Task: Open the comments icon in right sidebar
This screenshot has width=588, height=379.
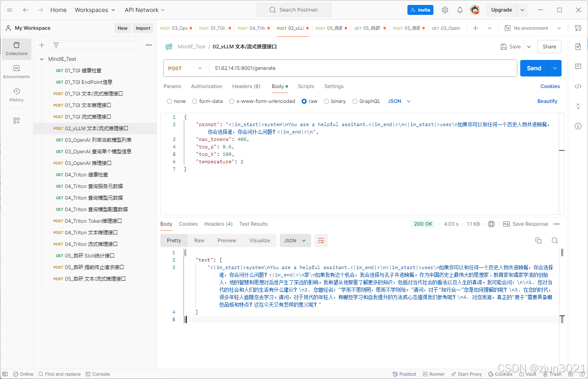Action: [x=578, y=67]
